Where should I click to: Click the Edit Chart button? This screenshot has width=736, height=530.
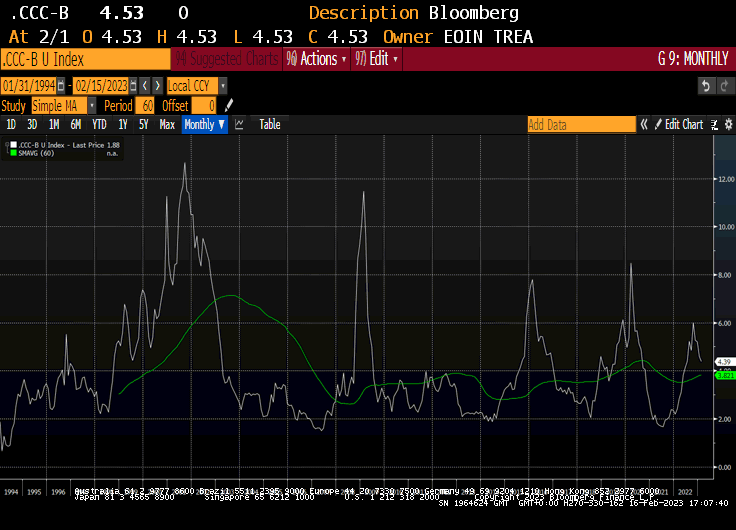[x=684, y=125]
